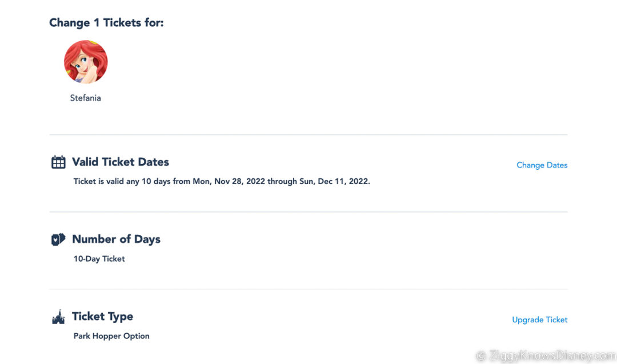Click the 'Change 1 Tickets for:' heading
Viewport: 617px width, 364px height.
click(106, 23)
